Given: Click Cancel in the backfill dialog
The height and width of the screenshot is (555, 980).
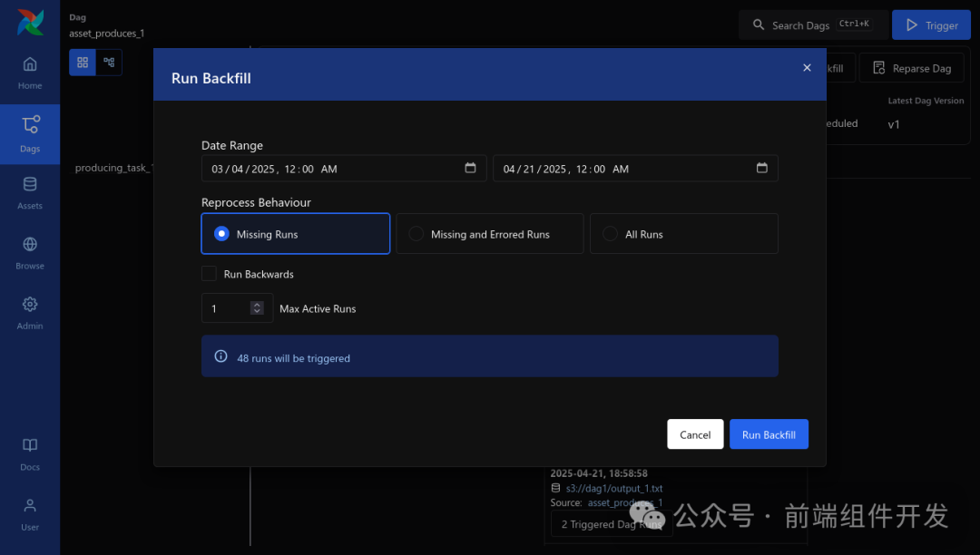Looking at the screenshot, I should 695,434.
